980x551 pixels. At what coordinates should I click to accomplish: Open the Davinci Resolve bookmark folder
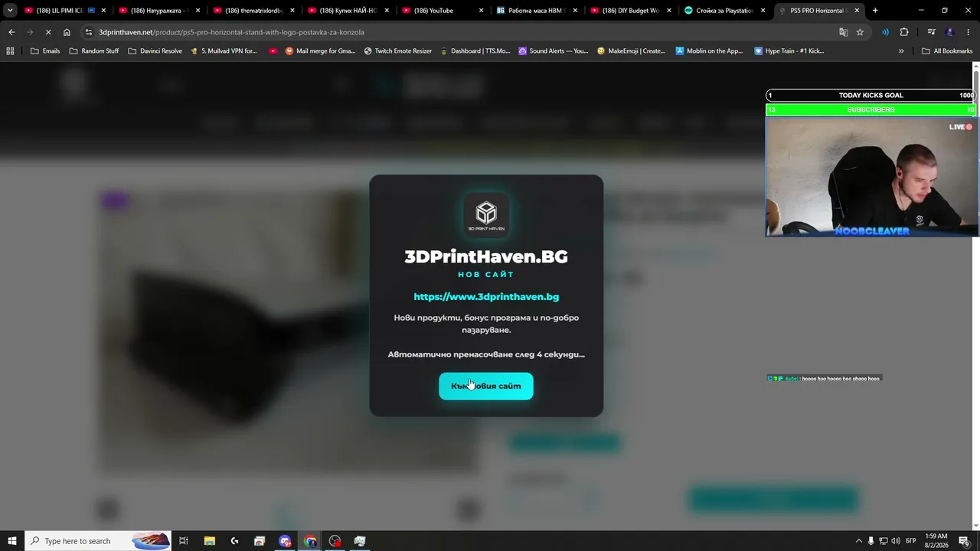point(155,51)
